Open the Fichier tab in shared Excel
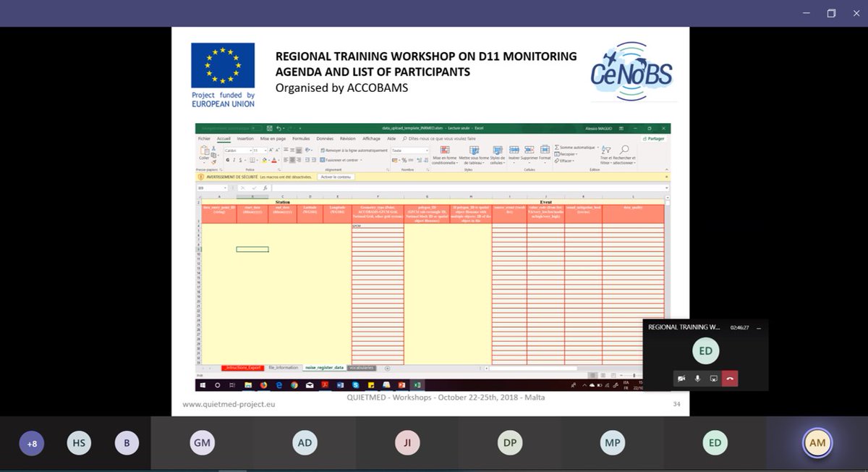 coord(204,138)
